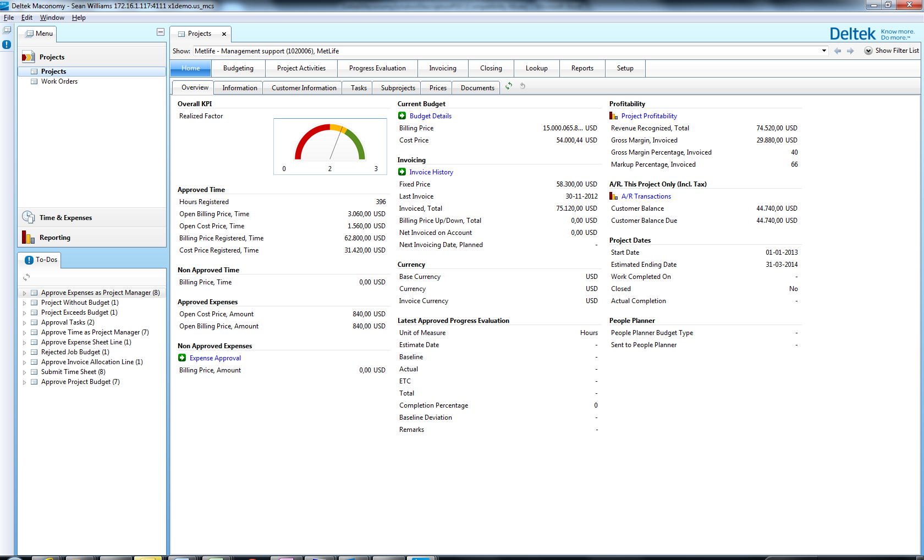Expand Approve Expenses as Project Manager item

[x=24, y=293]
